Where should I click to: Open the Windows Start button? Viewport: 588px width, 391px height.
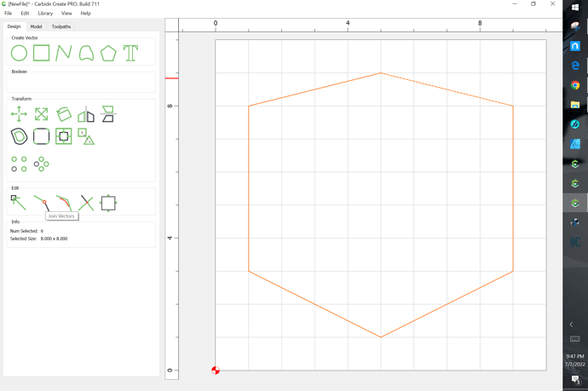pyautogui.click(x=575, y=7)
